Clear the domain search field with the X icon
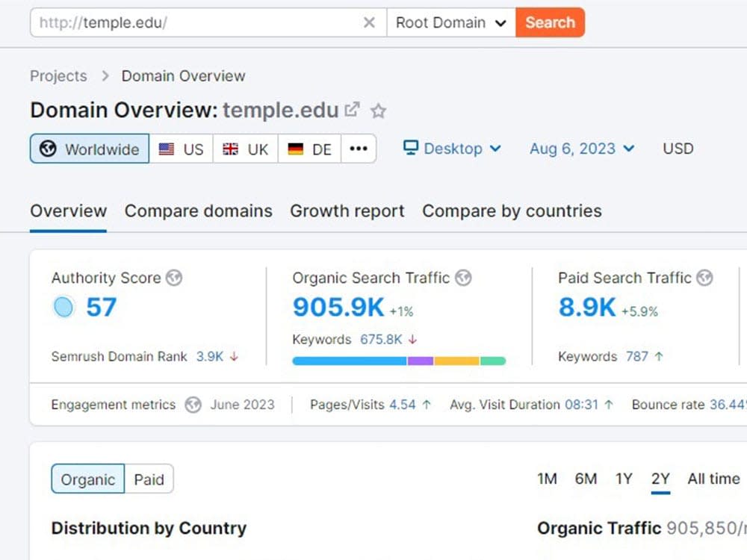This screenshot has width=747, height=560. pos(369,22)
